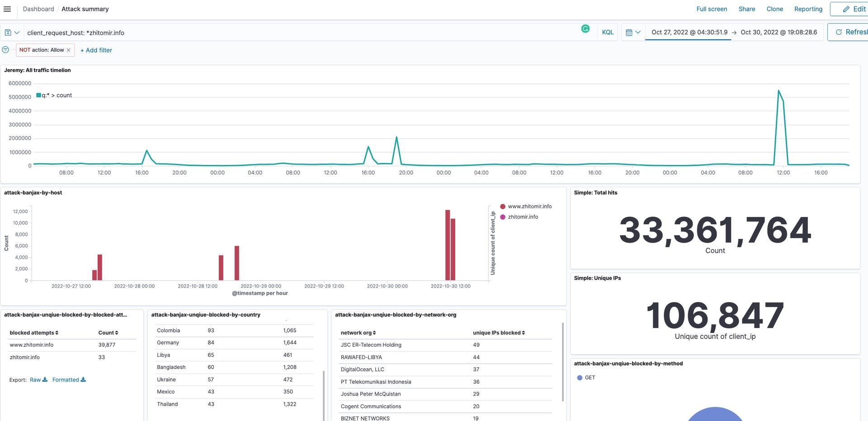Open the hamburger navigation menu
Viewport: 868px width, 421px height.
coord(7,9)
